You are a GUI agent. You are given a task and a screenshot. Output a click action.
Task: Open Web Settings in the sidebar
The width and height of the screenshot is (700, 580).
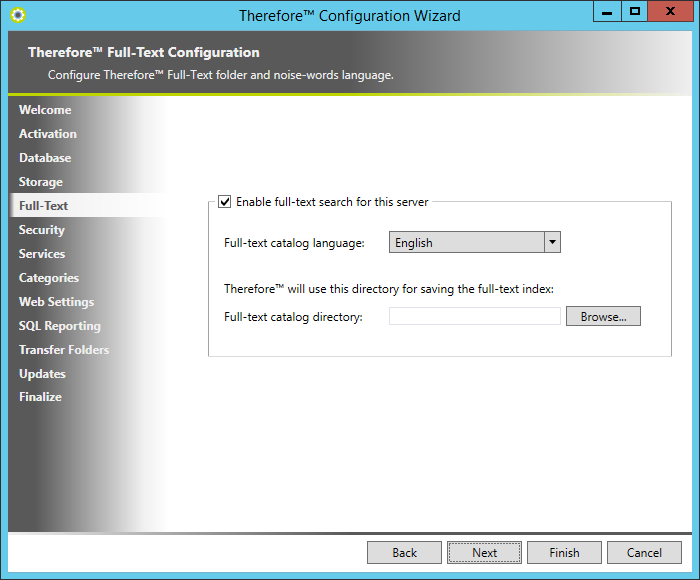coord(56,302)
